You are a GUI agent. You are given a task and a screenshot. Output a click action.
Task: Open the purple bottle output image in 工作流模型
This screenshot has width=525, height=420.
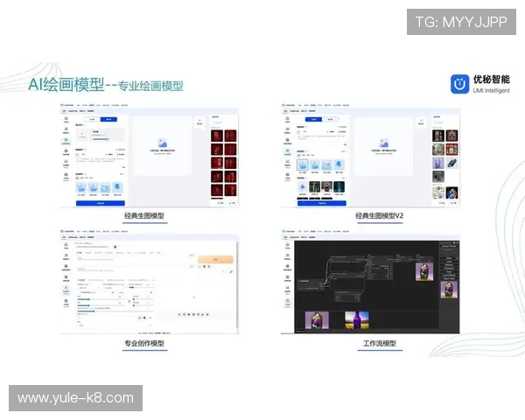click(x=355, y=320)
